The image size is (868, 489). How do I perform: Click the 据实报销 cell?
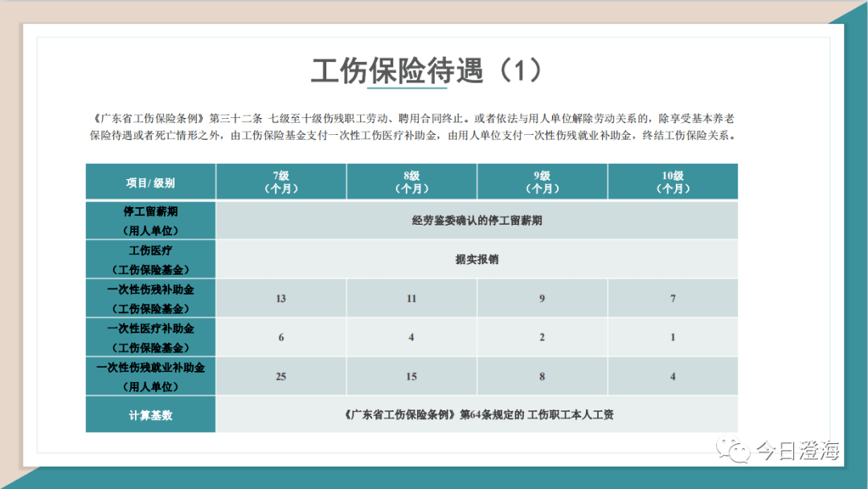477,259
